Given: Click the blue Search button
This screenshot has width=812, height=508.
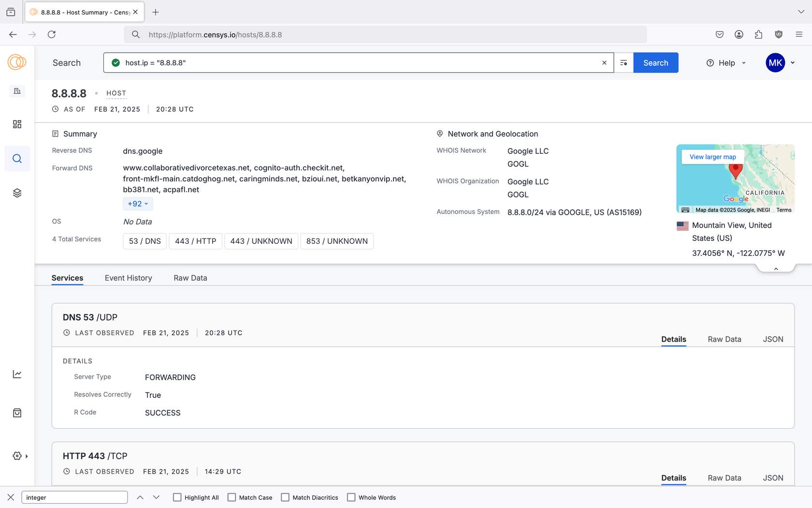Looking at the screenshot, I should pyautogui.click(x=656, y=63).
